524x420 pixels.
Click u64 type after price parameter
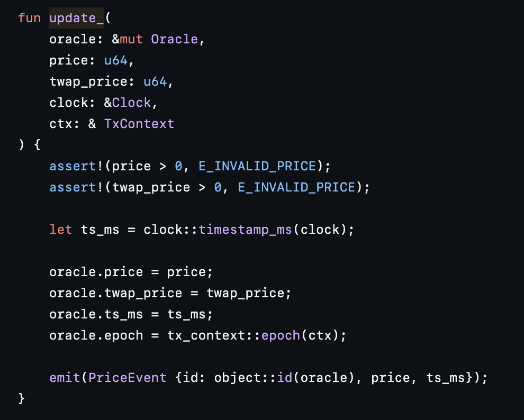coord(115,60)
